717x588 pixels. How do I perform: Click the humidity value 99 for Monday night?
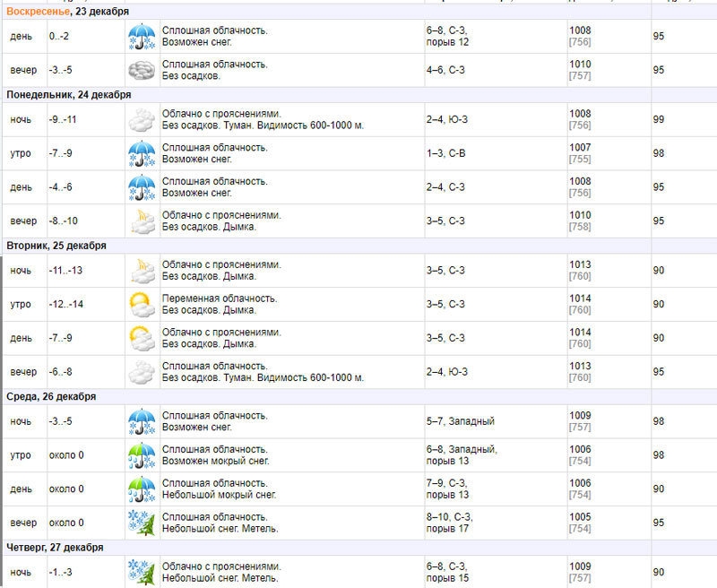(x=659, y=120)
